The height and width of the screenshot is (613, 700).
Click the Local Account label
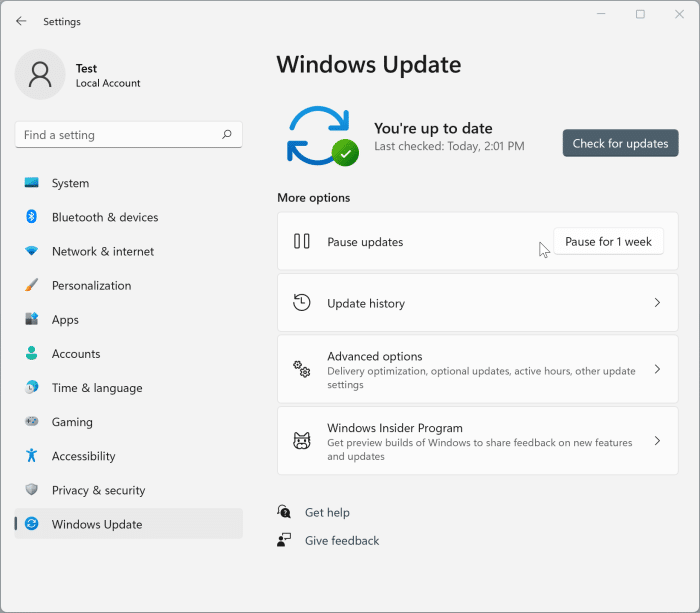[x=108, y=83]
